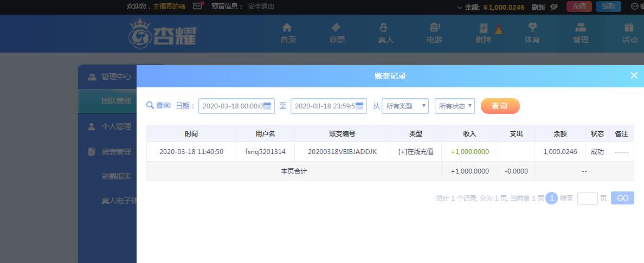Open the start date calendar picker icon

267,106
